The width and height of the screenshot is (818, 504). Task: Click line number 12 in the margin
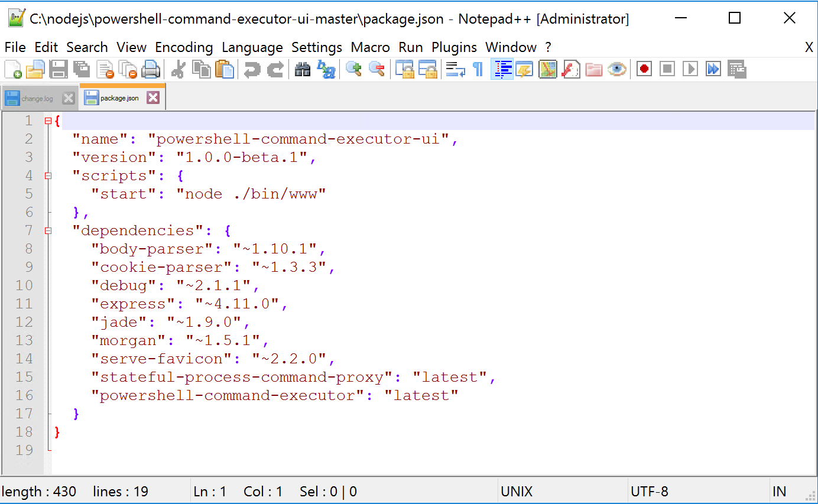24,322
